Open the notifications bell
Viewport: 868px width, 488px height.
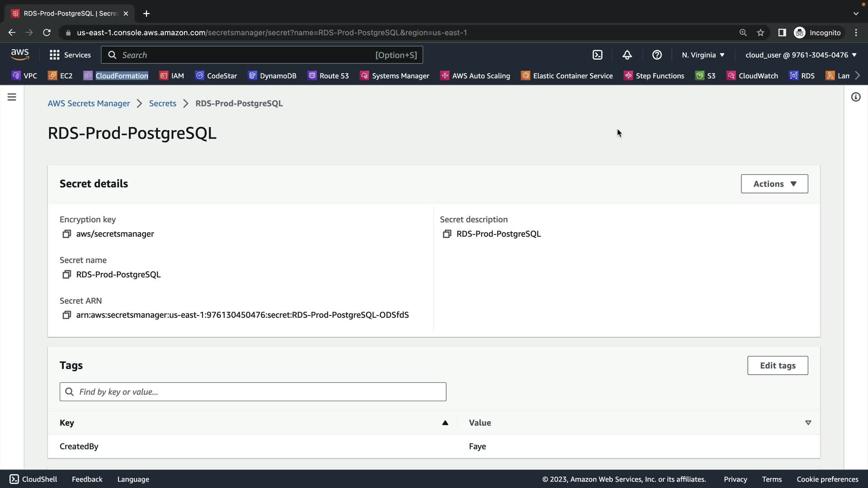627,55
